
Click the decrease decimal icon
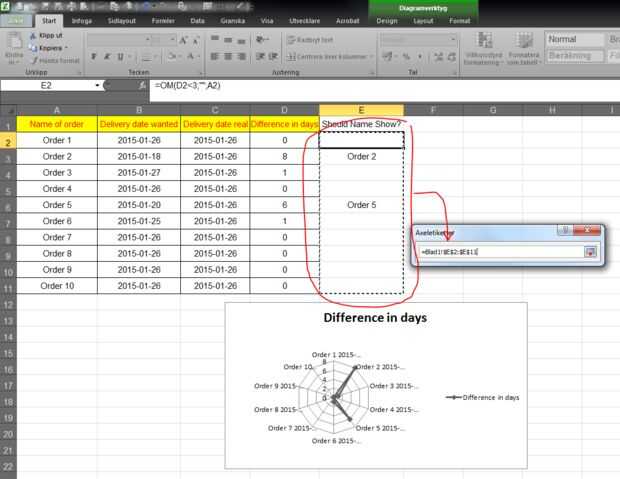452,57
